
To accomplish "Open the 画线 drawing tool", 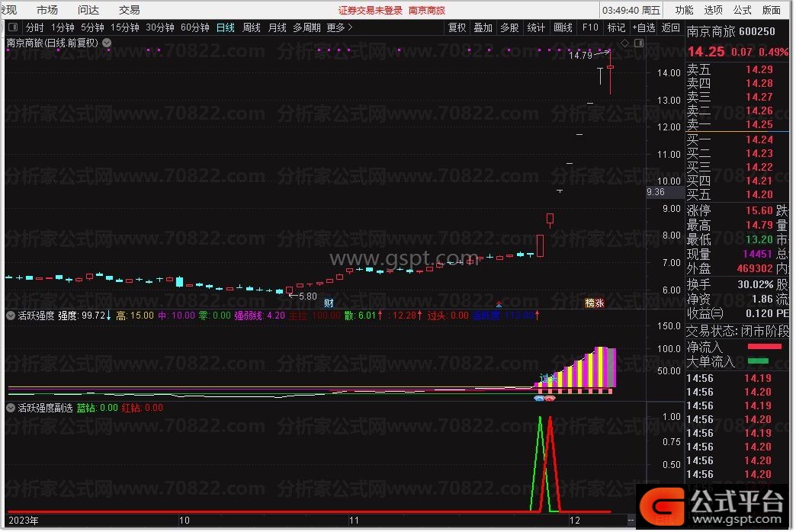I will pos(563,27).
